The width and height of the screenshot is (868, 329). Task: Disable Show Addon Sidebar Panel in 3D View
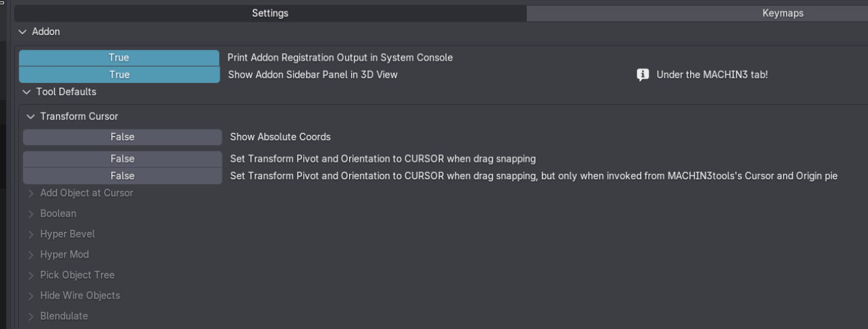click(119, 75)
